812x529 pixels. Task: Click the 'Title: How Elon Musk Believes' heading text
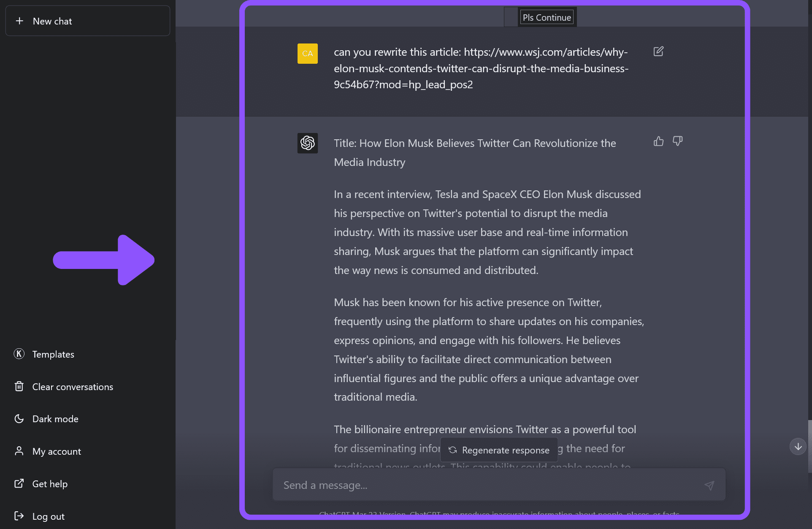click(475, 153)
